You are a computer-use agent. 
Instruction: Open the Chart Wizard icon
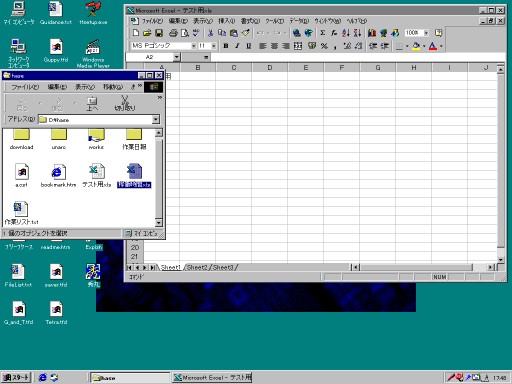(372, 33)
